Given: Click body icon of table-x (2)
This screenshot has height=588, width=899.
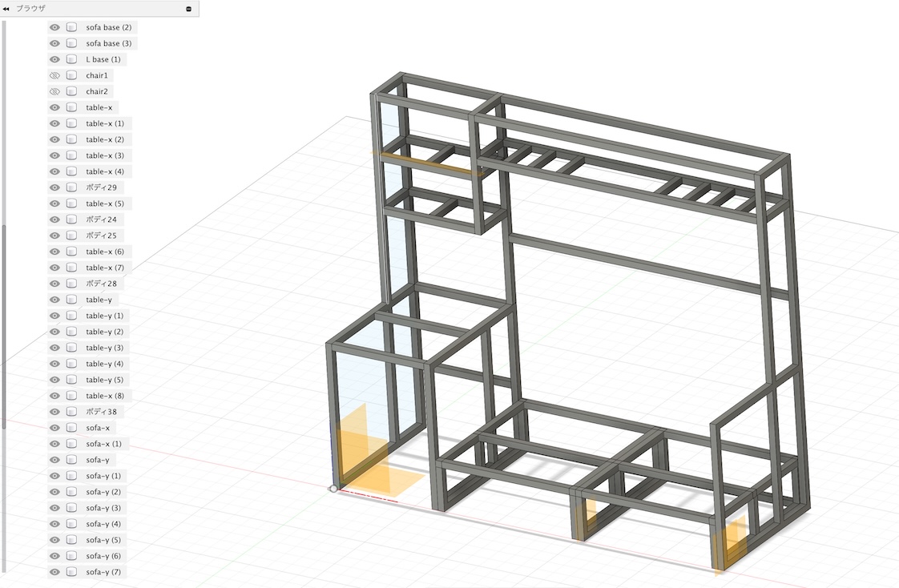Looking at the screenshot, I should click(71, 140).
